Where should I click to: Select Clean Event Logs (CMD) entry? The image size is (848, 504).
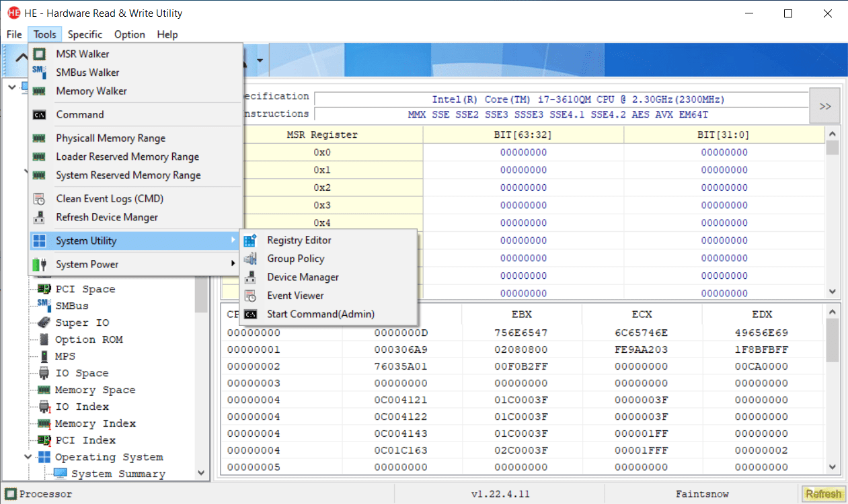[135, 199]
